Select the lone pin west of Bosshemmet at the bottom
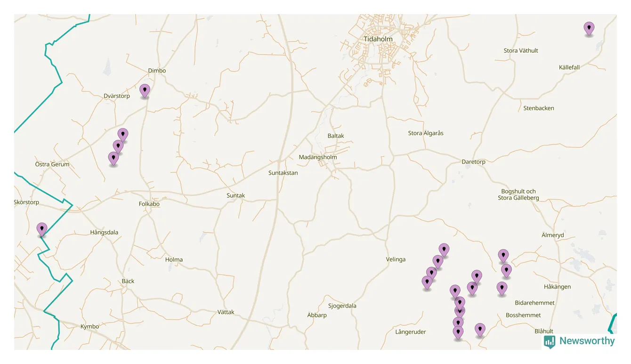Screen dimensions: 631x364 tap(480, 329)
